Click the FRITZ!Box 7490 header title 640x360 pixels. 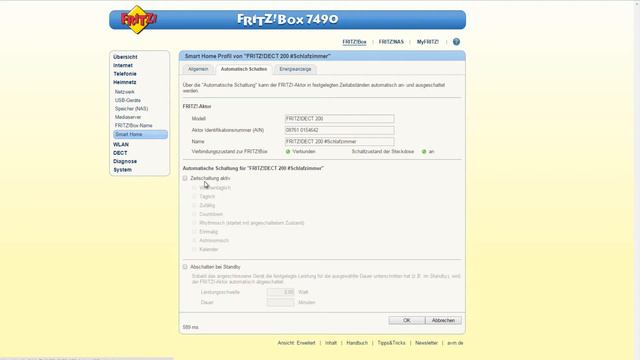[x=288, y=19]
